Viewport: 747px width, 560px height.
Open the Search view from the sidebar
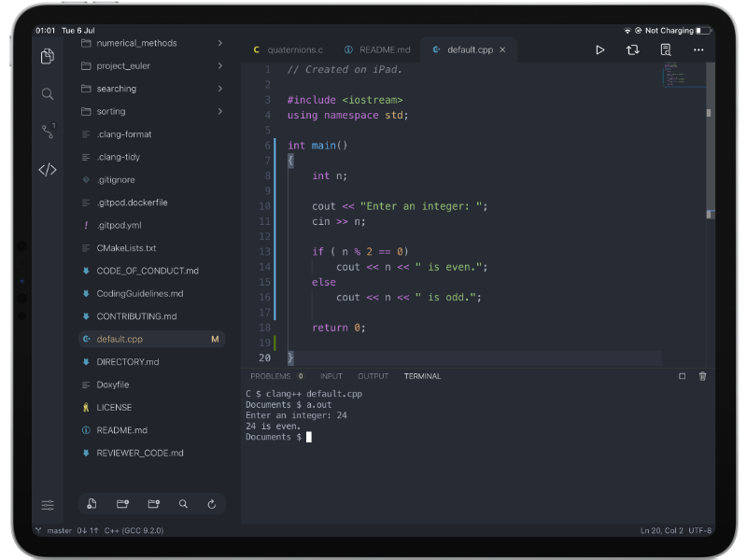tap(48, 93)
